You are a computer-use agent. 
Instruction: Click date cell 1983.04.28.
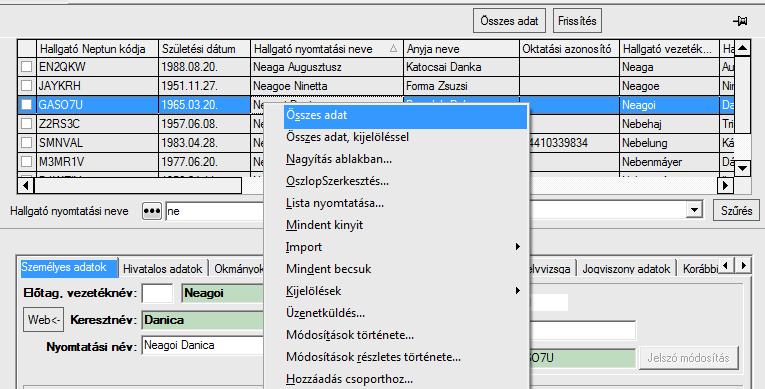pyautogui.click(x=204, y=143)
